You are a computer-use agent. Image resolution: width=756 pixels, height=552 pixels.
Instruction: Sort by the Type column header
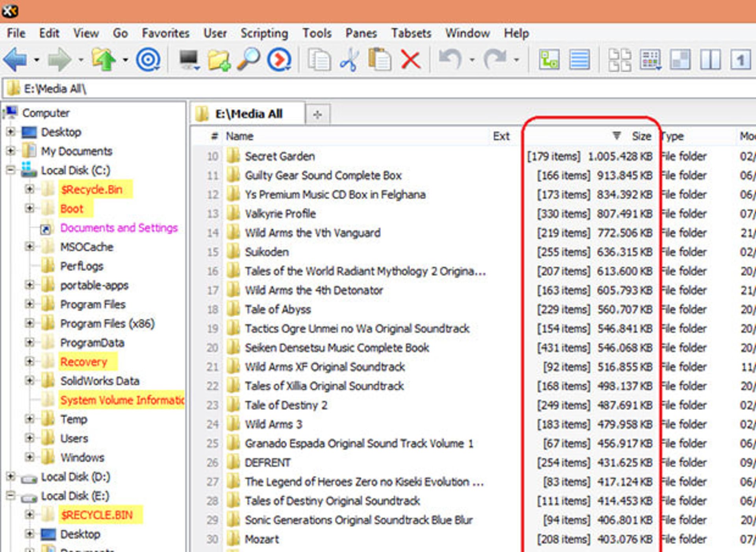[673, 136]
